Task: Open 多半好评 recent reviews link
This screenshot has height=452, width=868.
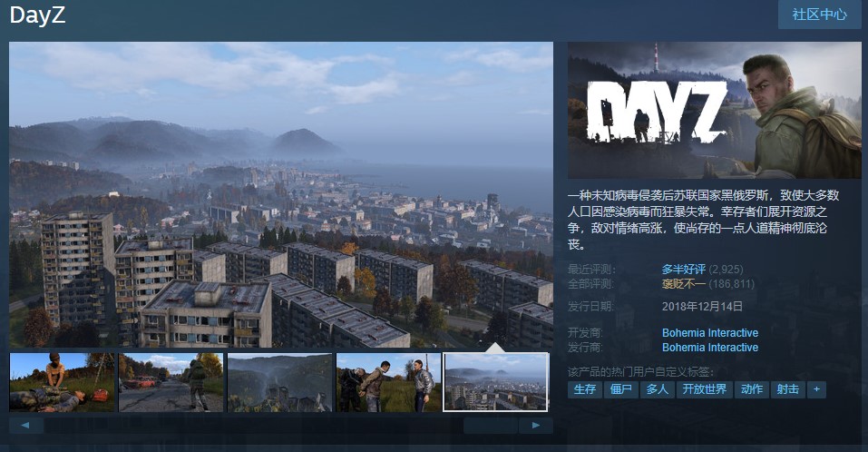Action: (x=684, y=270)
